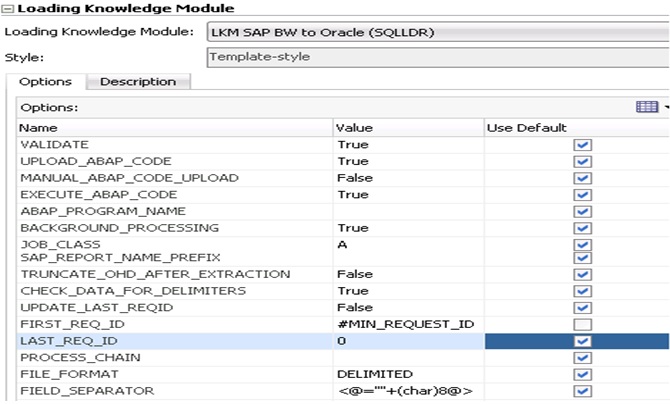670x404 pixels.
Task: Toggle Use Default for SAP_REPORT_NAME_PREFIX
Action: (582, 258)
